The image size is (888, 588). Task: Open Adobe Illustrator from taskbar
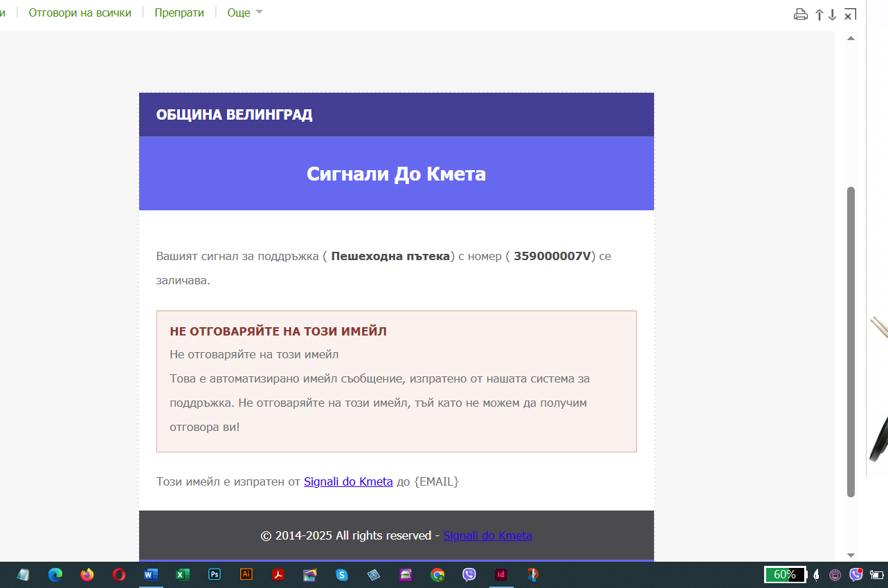(x=246, y=575)
